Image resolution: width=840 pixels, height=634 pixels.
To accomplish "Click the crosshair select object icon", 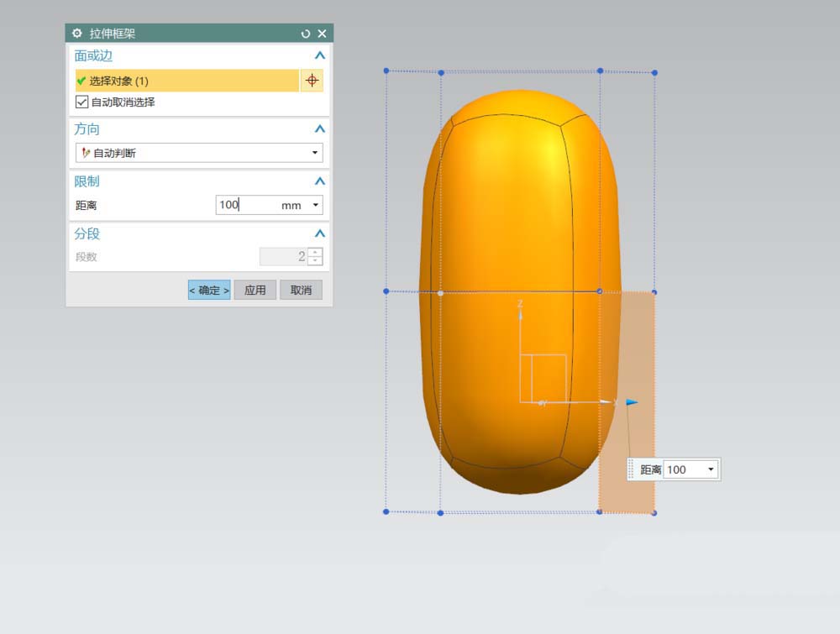I will [312, 81].
